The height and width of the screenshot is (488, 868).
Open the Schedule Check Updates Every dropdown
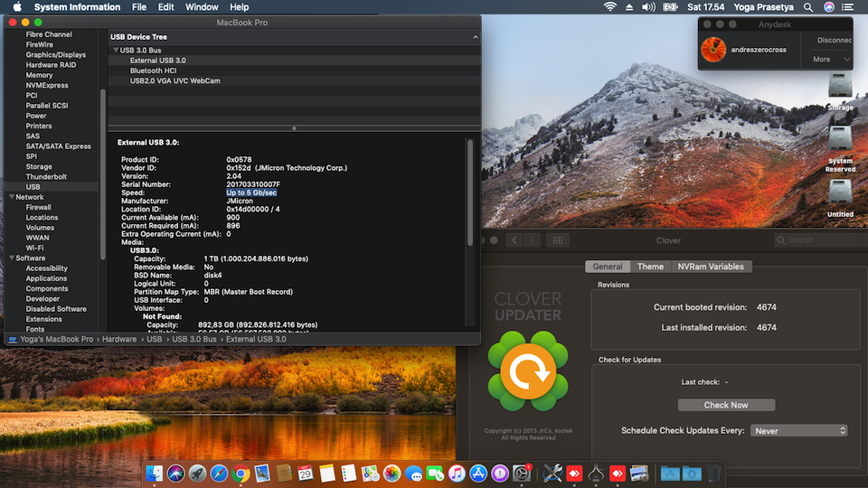[x=798, y=431]
